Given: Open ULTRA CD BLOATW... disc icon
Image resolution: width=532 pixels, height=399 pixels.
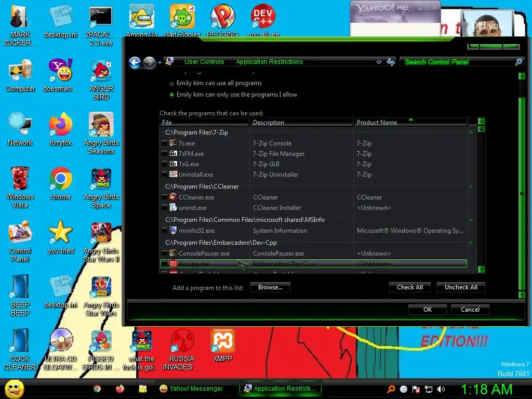Looking at the screenshot, I should (x=60, y=350).
